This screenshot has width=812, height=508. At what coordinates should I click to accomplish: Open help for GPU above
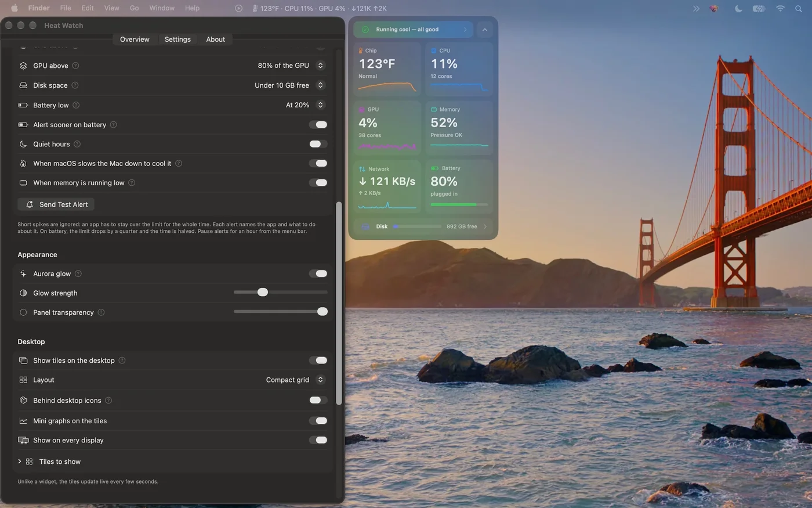[x=75, y=66]
